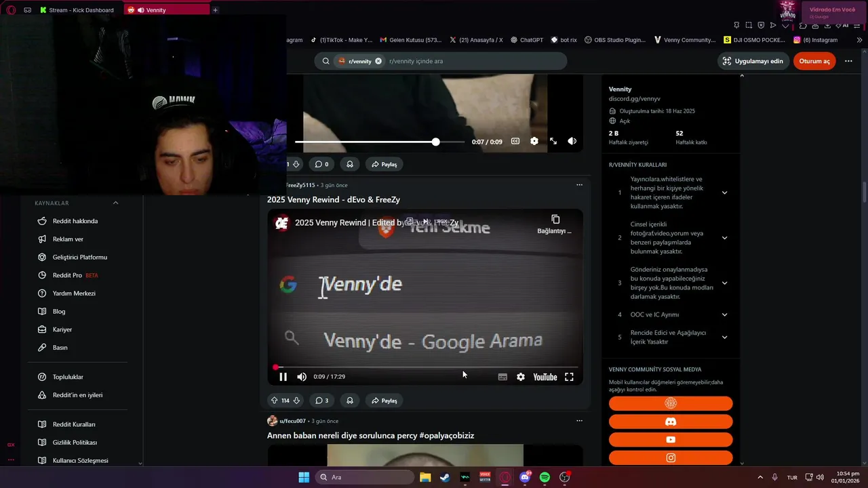Open the (6) Instagram bookmark
The width and height of the screenshot is (868, 488).
click(x=816, y=40)
